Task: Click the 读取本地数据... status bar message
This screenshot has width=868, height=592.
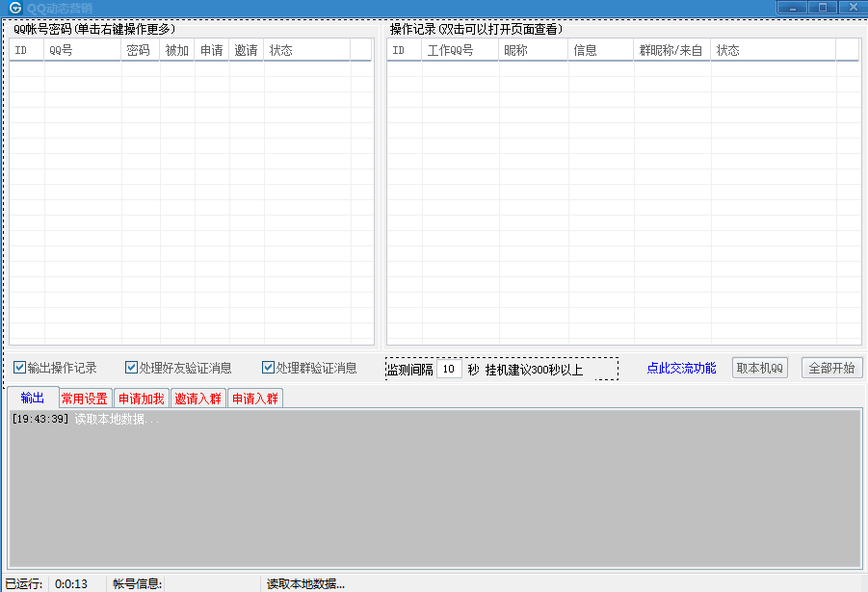Action: (x=305, y=583)
